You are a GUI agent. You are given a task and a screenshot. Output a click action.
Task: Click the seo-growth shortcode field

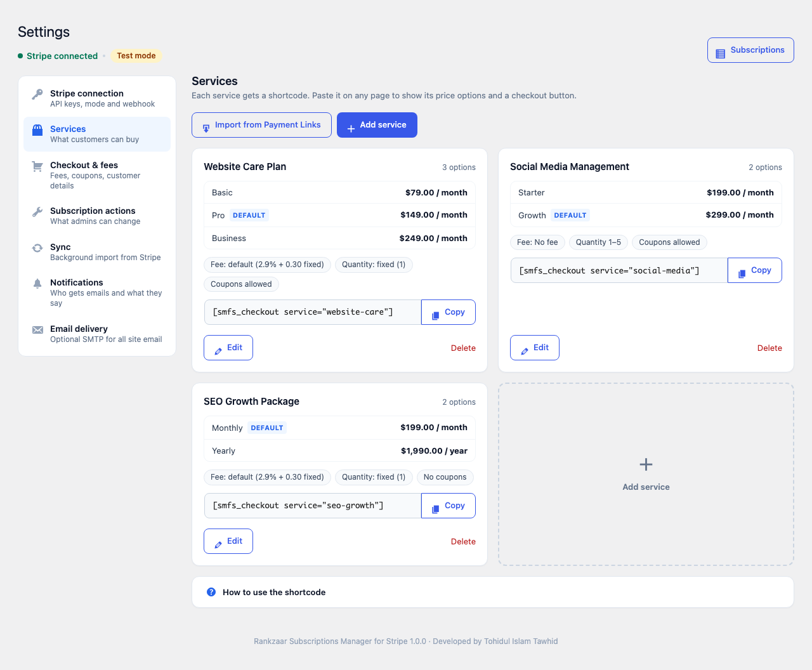point(313,506)
